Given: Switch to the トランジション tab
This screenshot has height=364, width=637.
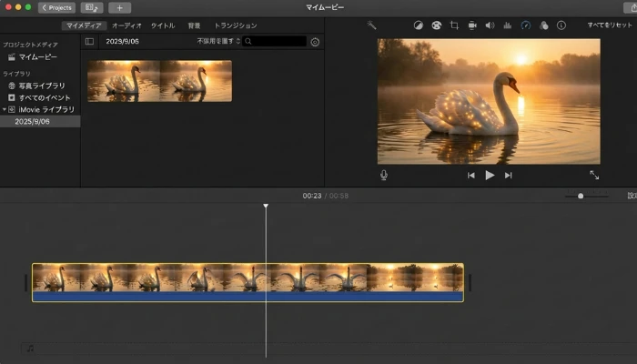Looking at the screenshot, I should (235, 25).
